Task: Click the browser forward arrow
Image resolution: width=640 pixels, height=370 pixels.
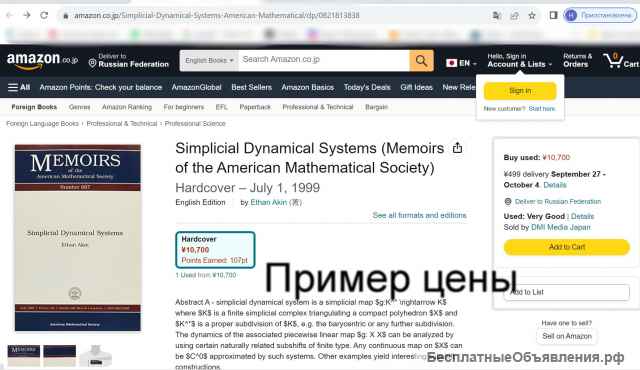Action: (27, 16)
